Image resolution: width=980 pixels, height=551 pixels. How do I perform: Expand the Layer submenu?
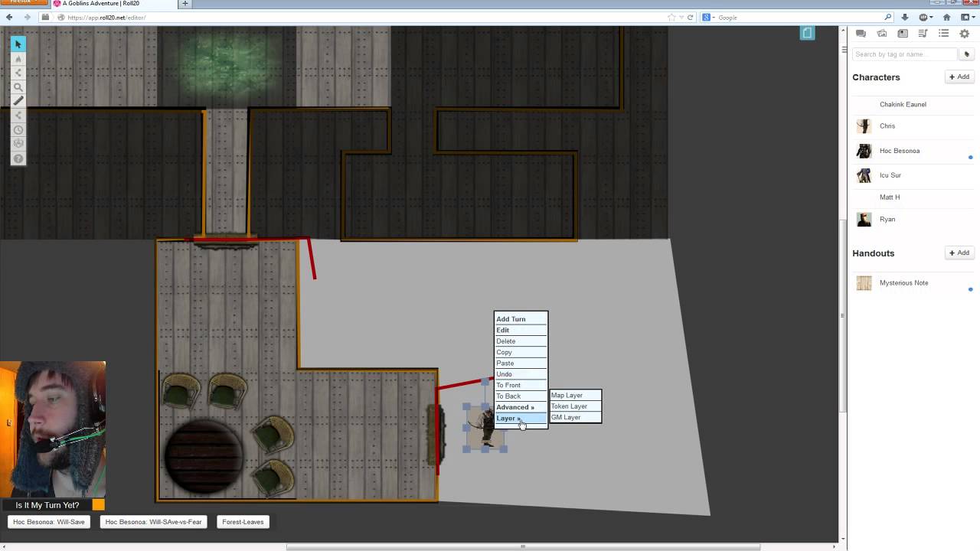[x=521, y=419]
